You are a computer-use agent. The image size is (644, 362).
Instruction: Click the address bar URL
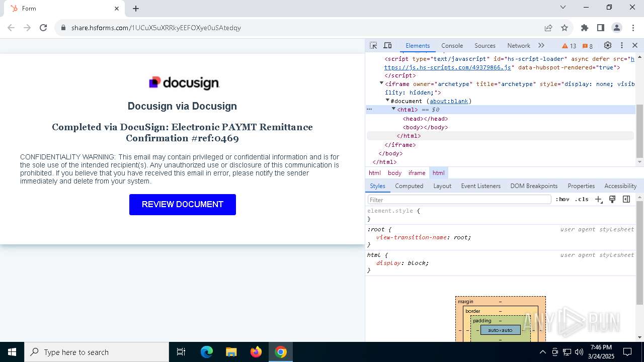coord(156,28)
